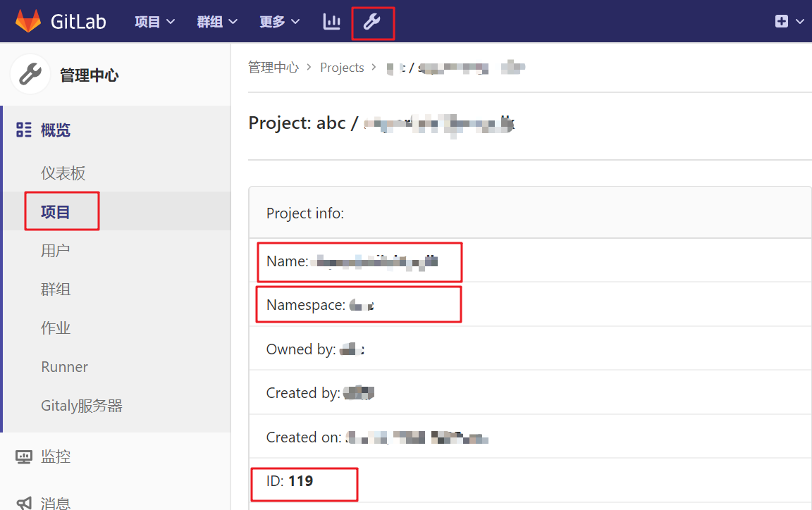Click the activity chart icon in navbar
This screenshot has width=812, height=510.
pyautogui.click(x=331, y=22)
